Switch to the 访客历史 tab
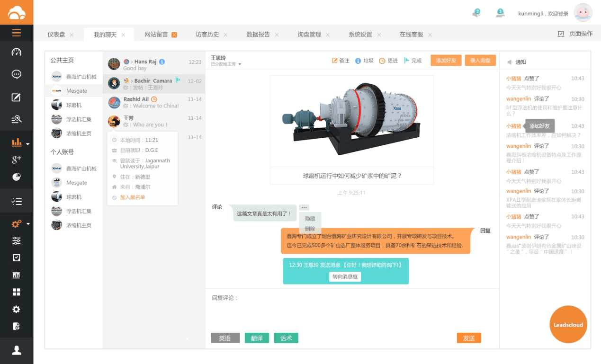The width and height of the screenshot is (601, 364). pyautogui.click(x=207, y=35)
